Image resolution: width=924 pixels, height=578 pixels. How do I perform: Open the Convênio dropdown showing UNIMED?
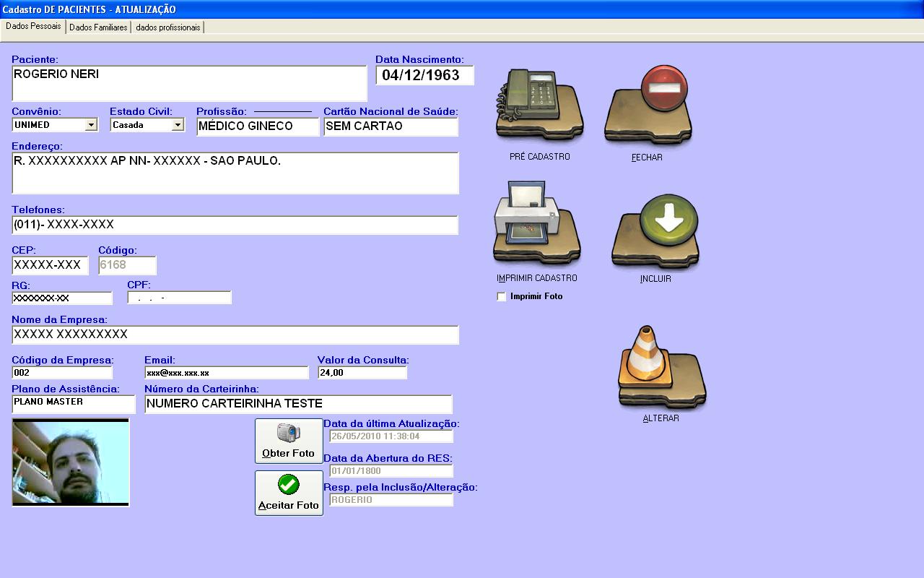point(91,125)
